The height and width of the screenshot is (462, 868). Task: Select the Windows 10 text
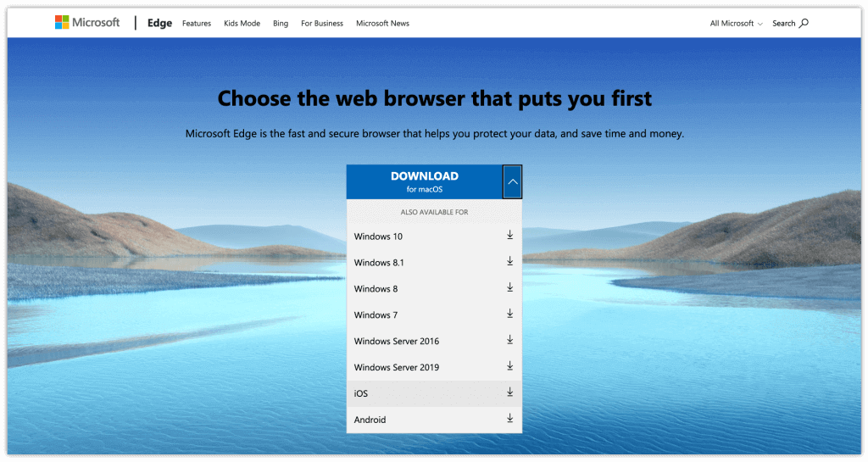tap(378, 237)
